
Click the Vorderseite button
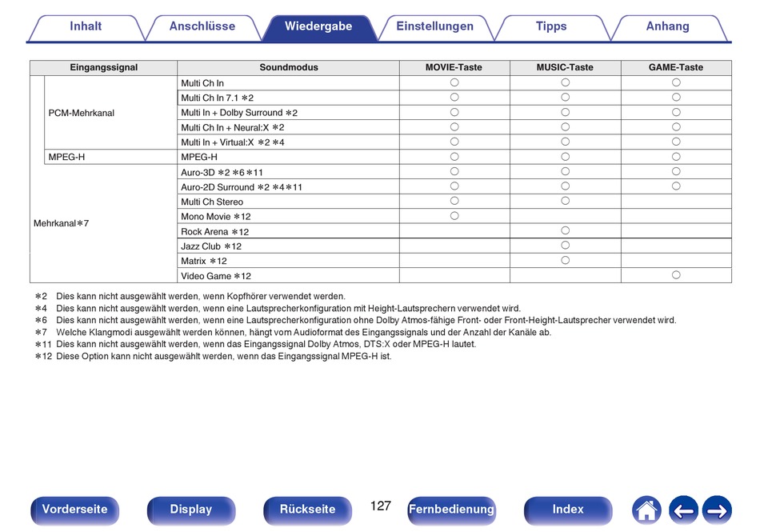point(74,510)
